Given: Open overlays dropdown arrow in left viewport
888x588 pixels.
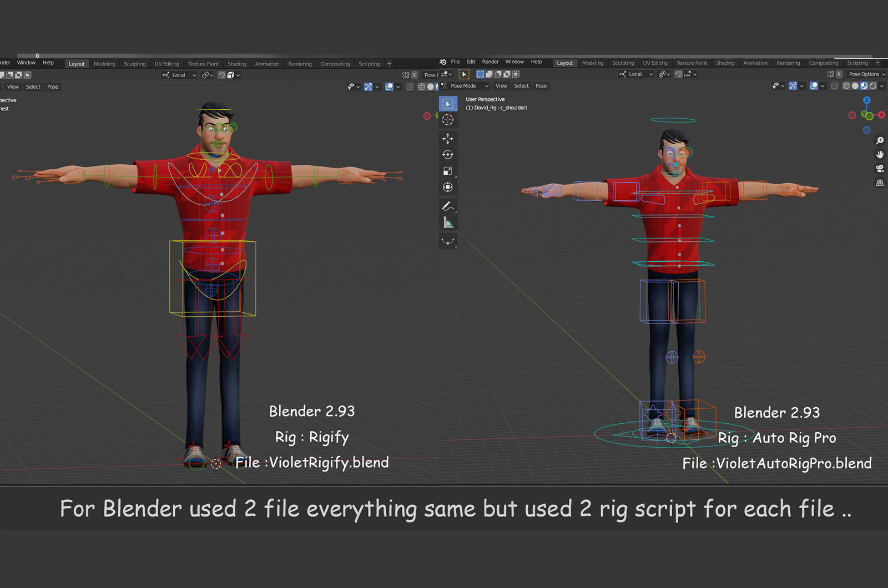Looking at the screenshot, I should tap(398, 87).
